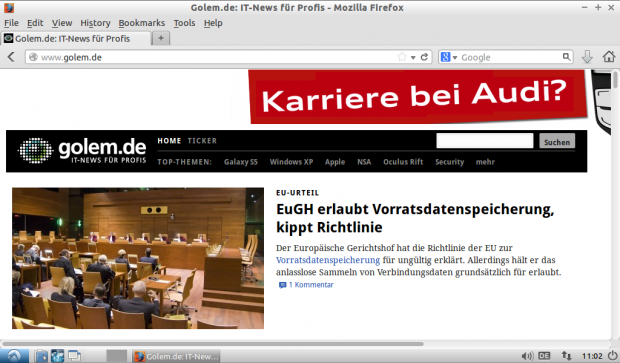The image size is (620, 363).
Task: Click the EU-URTEIL category label
Action: click(x=297, y=193)
